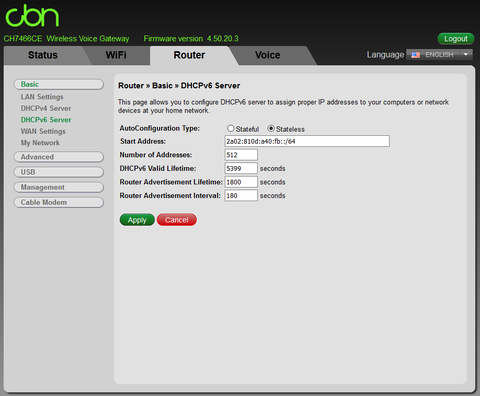Viewport: 480px width, 396px height.
Task: Expand the Cable Modem sidebar section
Action: pyautogui.click(x=59, y=202)
